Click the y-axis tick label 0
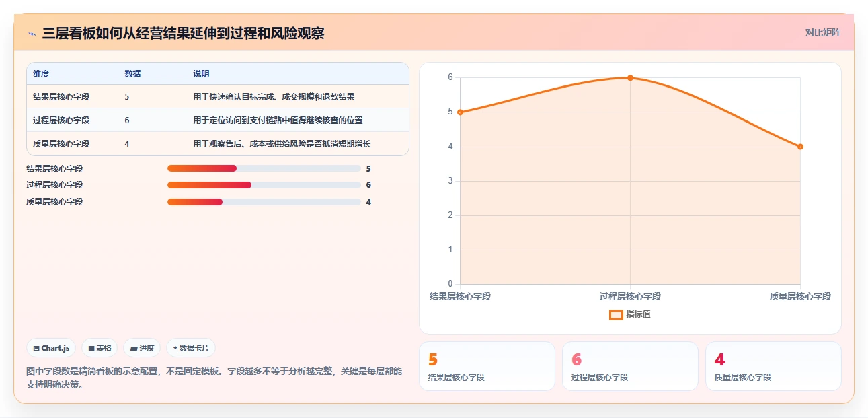The height and width of the screenshot is (418, 868). click(x=450, y=284)
